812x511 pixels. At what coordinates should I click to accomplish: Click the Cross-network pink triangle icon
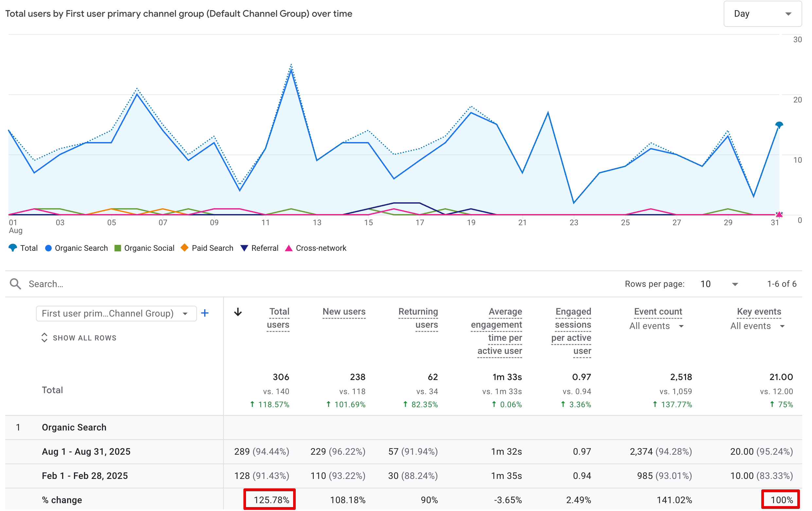(289, 248)
